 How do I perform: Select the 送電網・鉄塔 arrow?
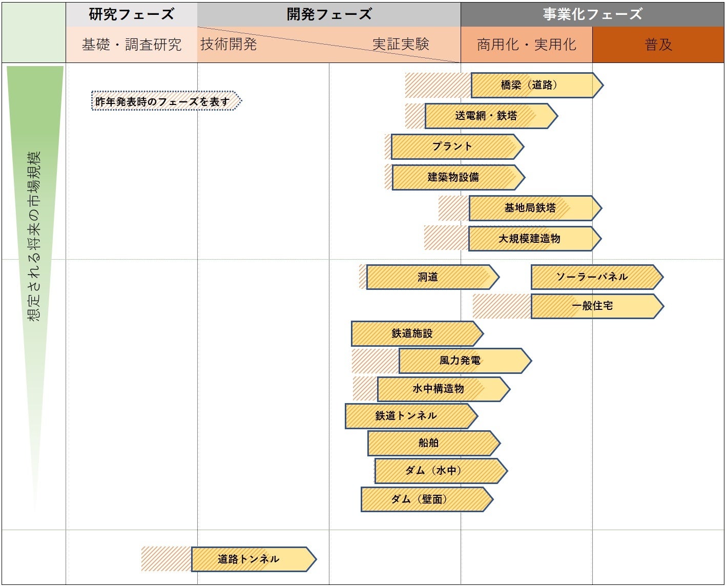[x=491, y=116]
